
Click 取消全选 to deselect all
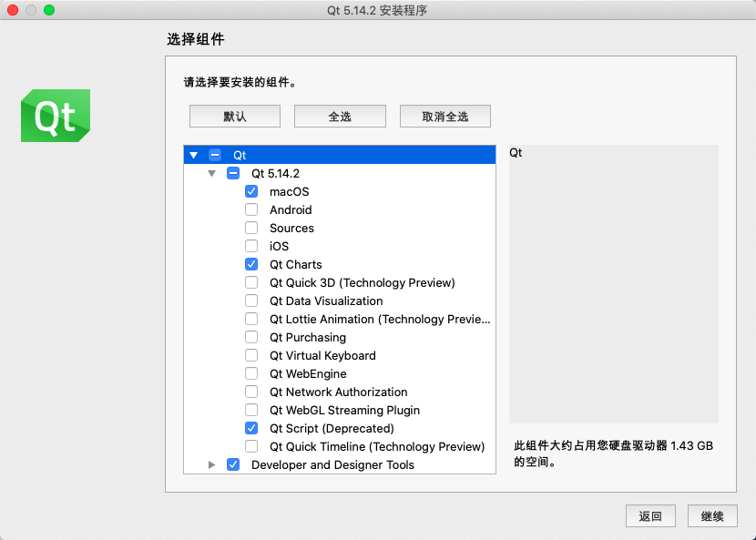click(445, 117)
